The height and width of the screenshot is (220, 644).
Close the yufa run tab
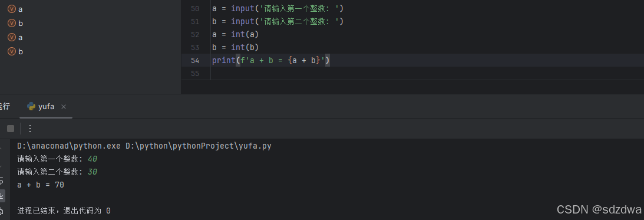[x=64, y=107]
